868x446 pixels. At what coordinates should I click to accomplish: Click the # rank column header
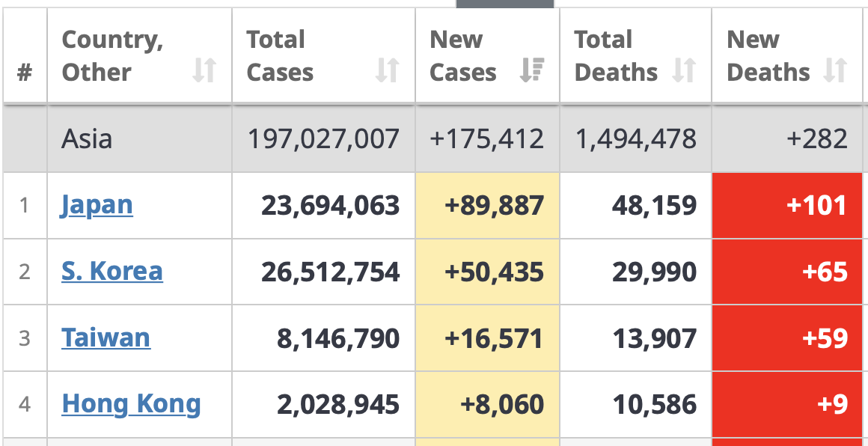[25, 73]
